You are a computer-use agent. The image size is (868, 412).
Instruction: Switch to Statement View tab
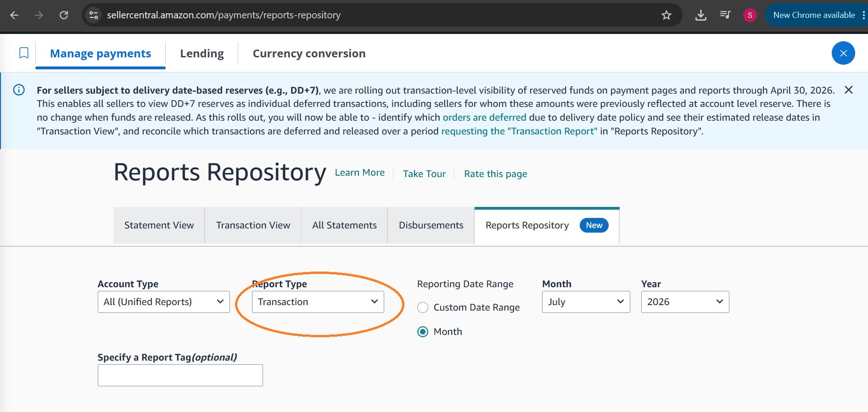159,225
